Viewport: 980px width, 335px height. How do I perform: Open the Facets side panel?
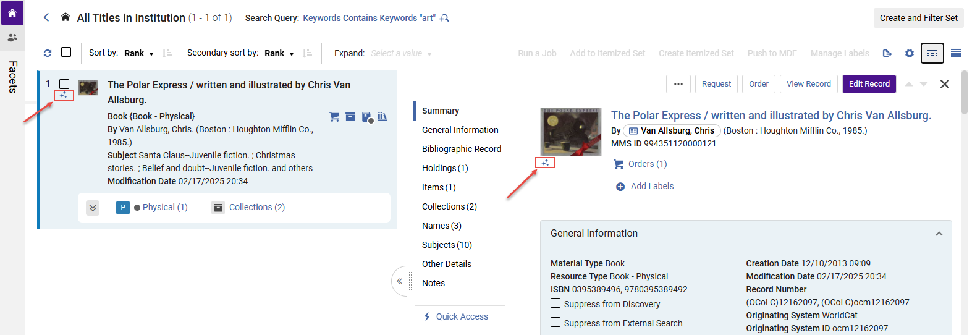tap(12, 77)
